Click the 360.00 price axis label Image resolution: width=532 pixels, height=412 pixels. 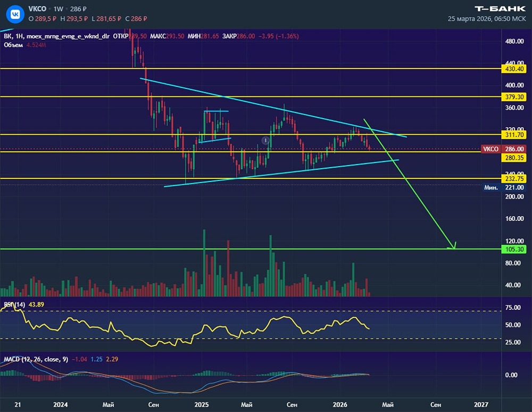click(514, 108)
